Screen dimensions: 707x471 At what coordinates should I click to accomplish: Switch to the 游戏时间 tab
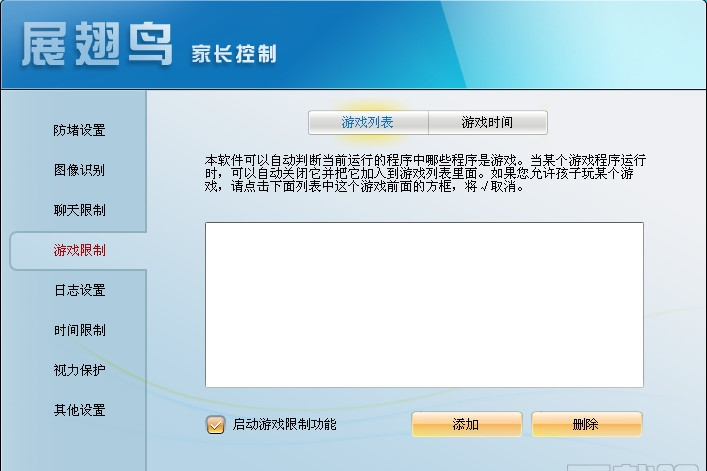click(x=488, y=122)
